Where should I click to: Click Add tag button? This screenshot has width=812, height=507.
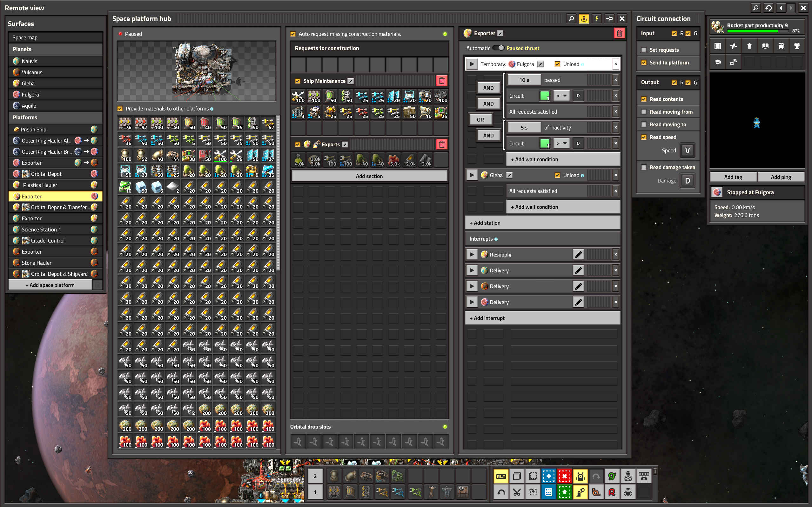(733, 177)
